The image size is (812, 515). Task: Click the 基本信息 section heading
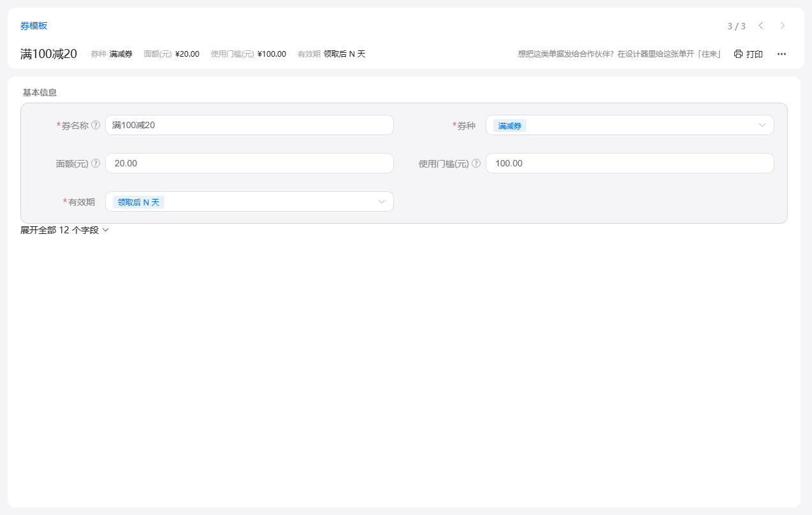(40, 92)
